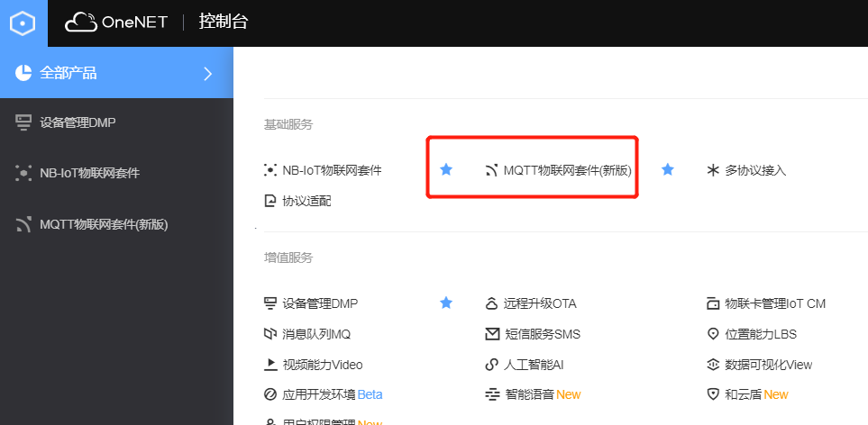Select 全部产品 in the sidebar
This screenshot has width=868, height=425.
69,73
